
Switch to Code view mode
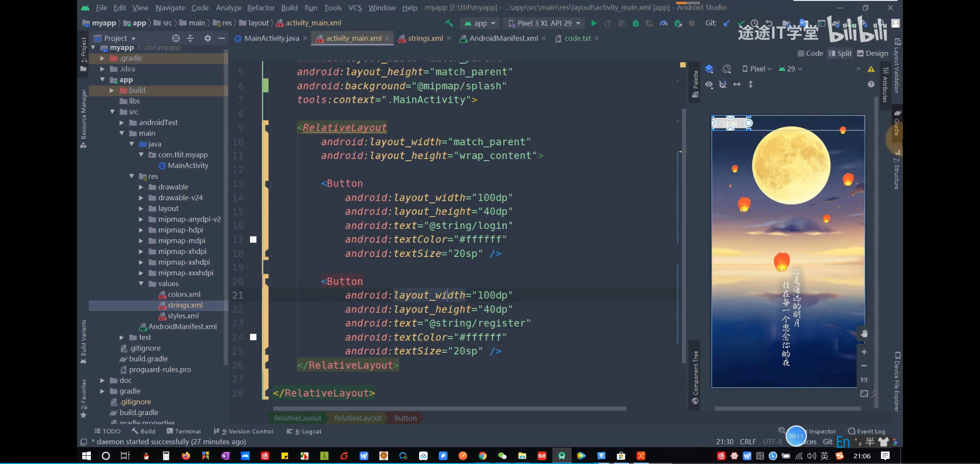810,54
